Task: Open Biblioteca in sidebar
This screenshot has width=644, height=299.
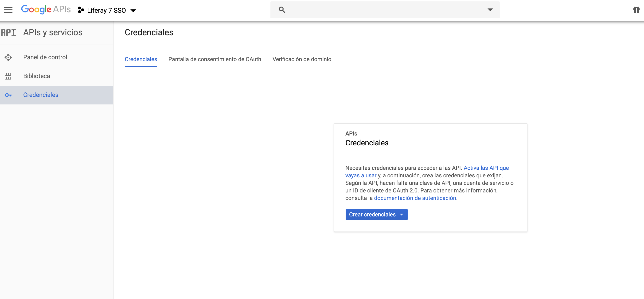Action: (x=56, y=76)
